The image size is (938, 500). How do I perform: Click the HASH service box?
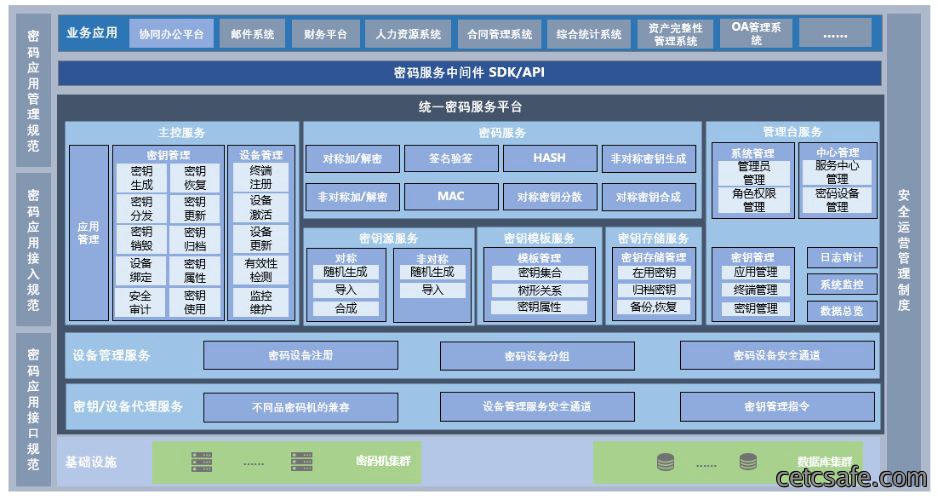(550, 158)
